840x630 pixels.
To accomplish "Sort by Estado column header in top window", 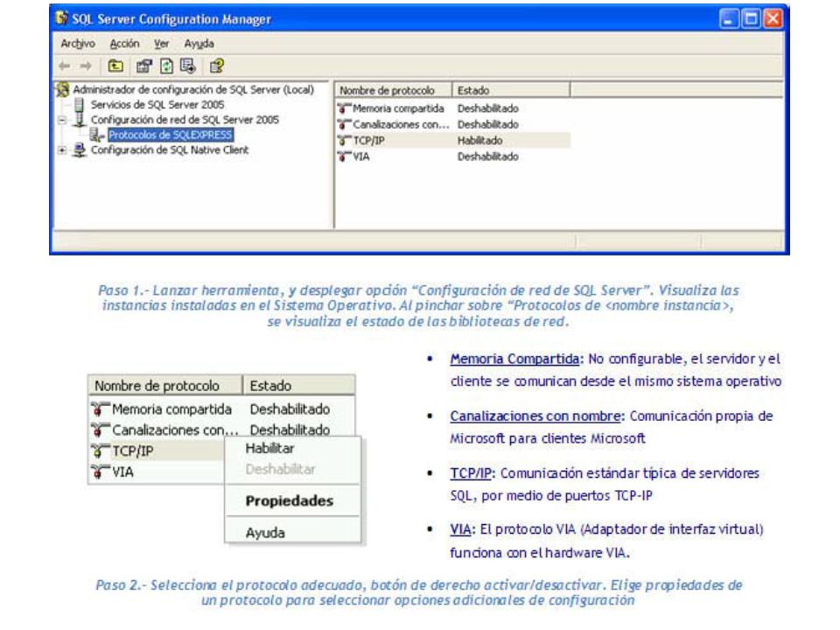I will pyautogui.click(x=511, y=90).
